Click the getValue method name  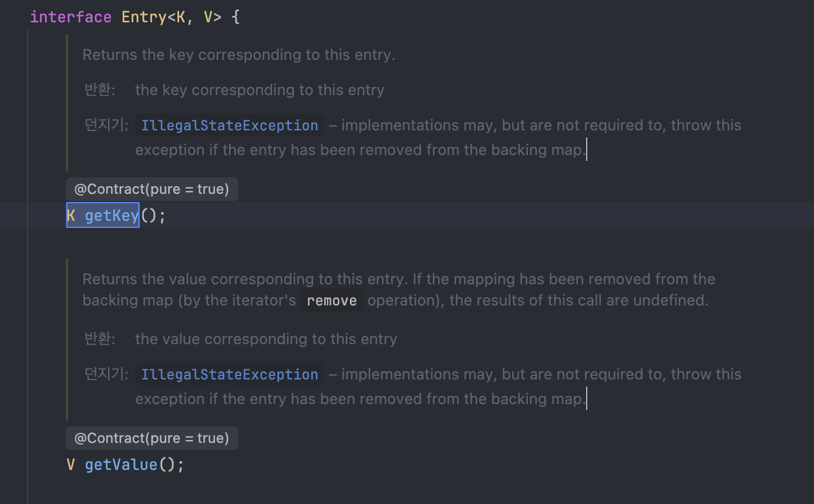click(x=121, y=465)
